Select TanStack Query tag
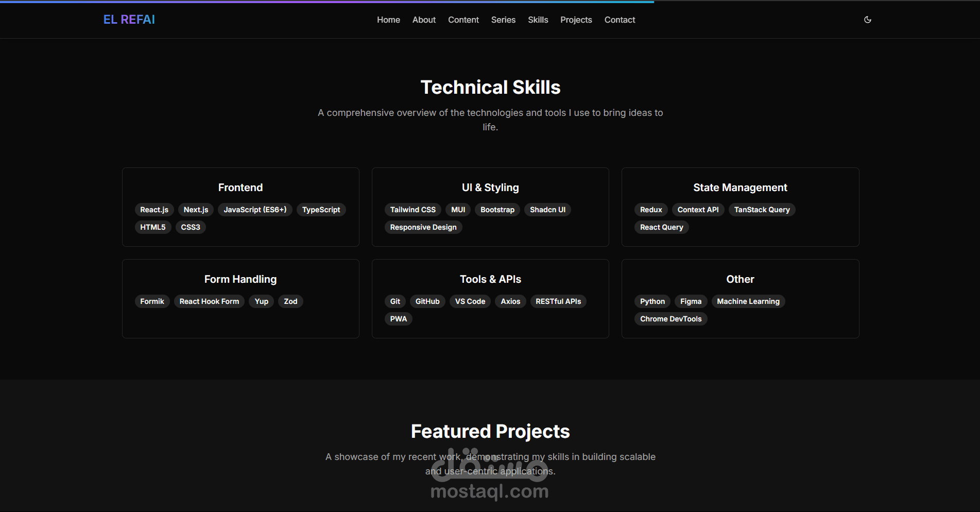Image resolution: width=980 pixels, height=512 pixels. (x=762, y=210)
